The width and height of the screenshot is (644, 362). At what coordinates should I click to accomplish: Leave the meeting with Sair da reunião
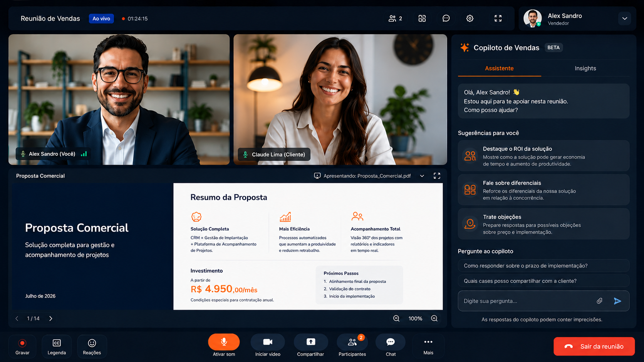coord(594,347)
